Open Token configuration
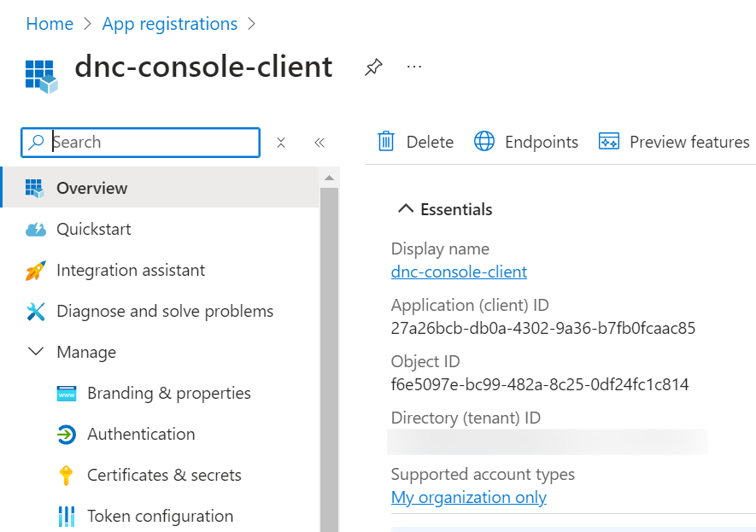756x532 pixels. tap(160, 516)
